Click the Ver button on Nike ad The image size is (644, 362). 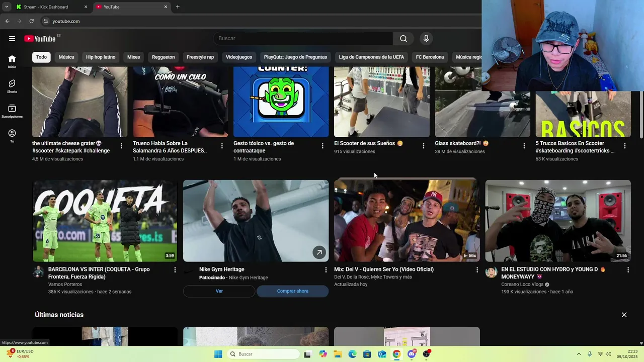click(219, 291)
